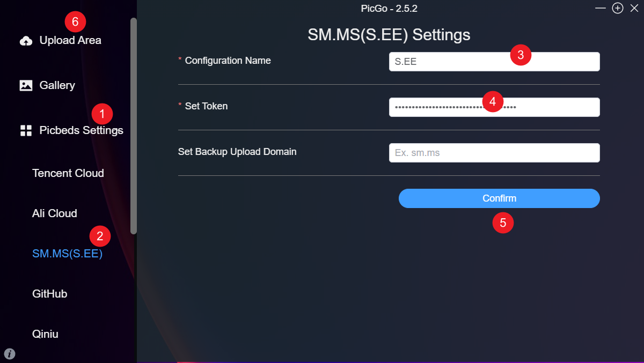644x363 pixels.
Task: Select Tencent Cloud picbed settings
Action: point(68,173)
